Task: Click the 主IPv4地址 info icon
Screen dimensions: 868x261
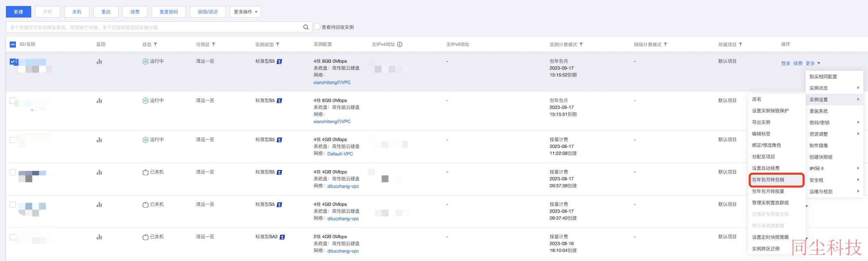Action: click(x=399, y=44)
